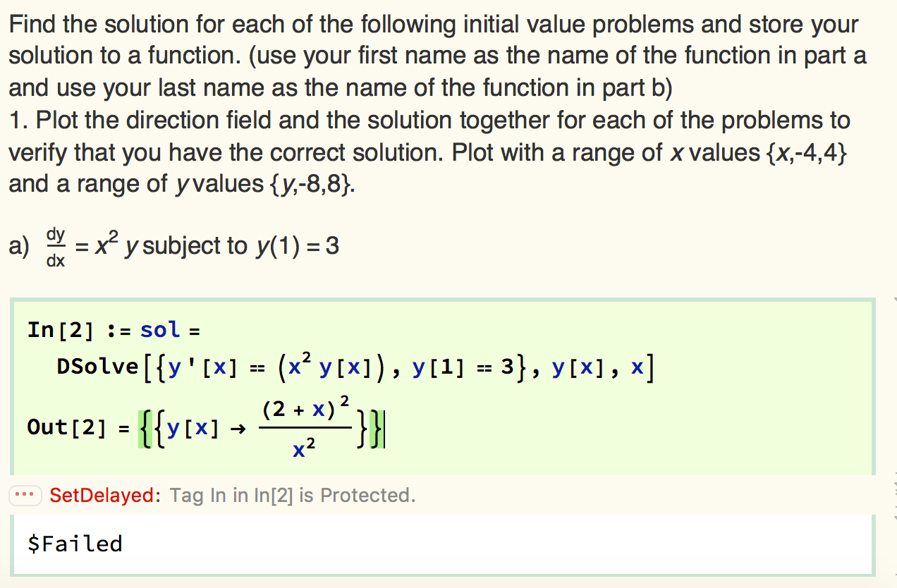Image resolution: width=897 pixels, height=588 pixels.
Task: Click the dy/dx fraction in part a
Action: 56,247
